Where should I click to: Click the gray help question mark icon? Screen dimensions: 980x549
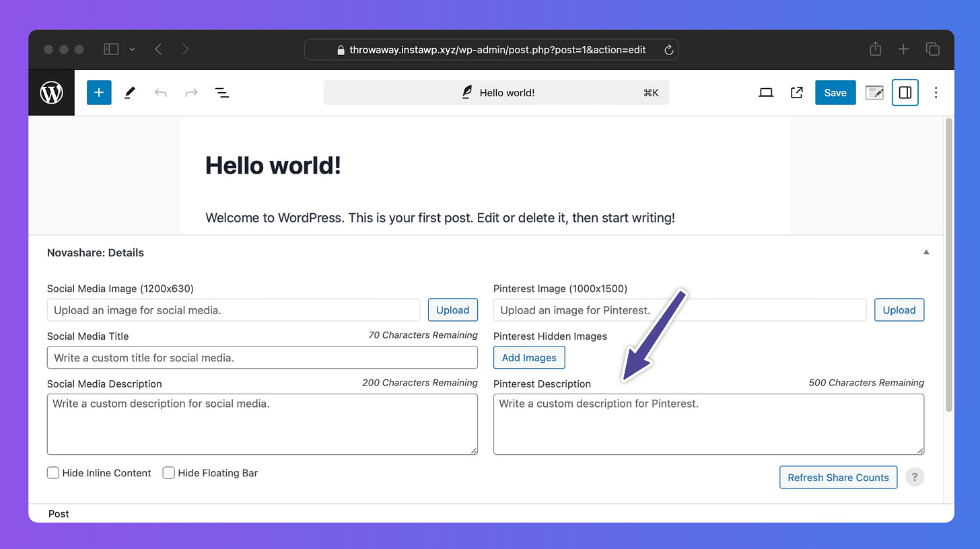click(x=915, y=477)
